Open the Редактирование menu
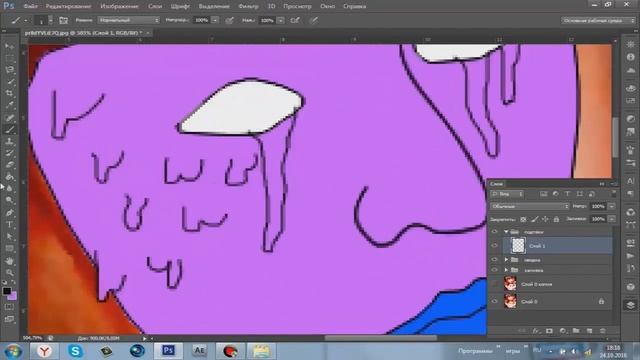This screenshot has height=360, width=640. click(68, 6)
